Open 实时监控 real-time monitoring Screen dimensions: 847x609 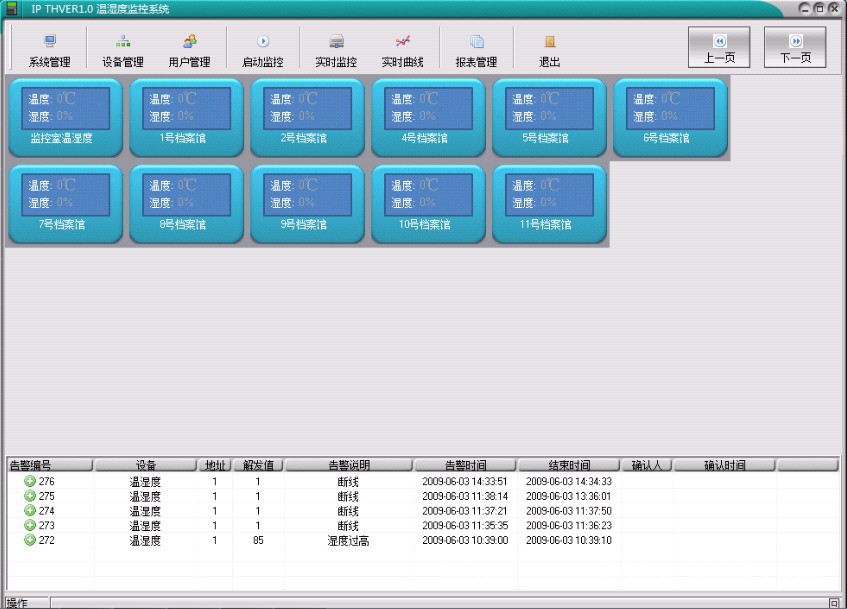coord(336,48)
